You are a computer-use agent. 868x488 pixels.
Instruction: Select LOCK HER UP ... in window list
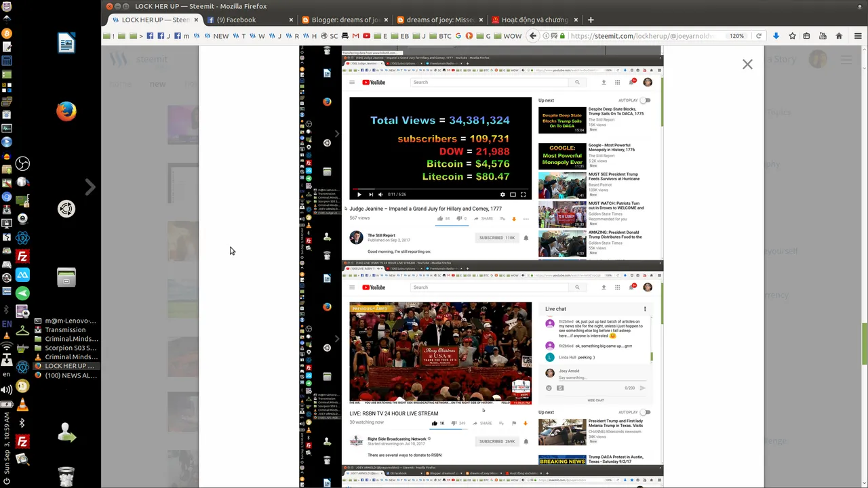pyautogui.click(x=65, y=366)
